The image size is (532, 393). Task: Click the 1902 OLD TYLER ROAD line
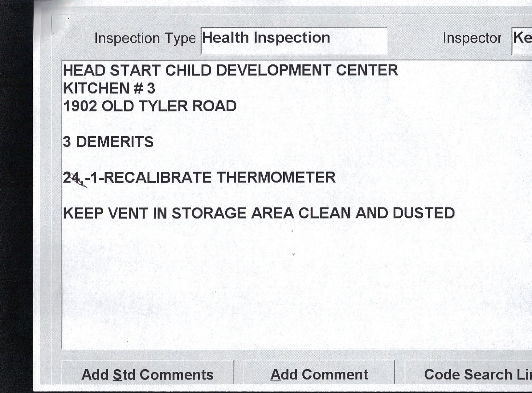tap(150, 106)
